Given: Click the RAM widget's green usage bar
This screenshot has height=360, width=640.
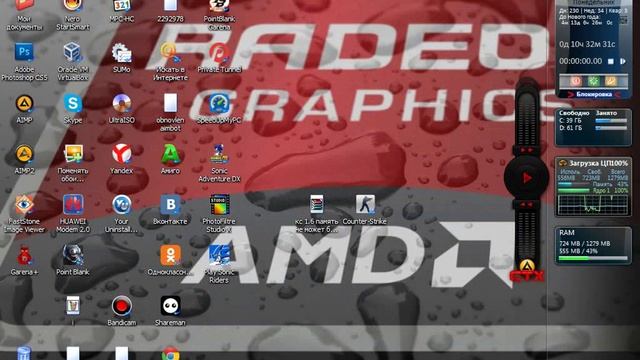Looking at the screenshot, I should point(593,258).
